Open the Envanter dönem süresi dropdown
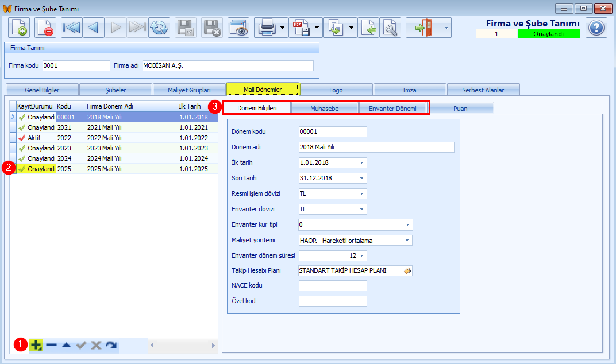Viewport: 616px width, 364px height. (x=362, y=255)
